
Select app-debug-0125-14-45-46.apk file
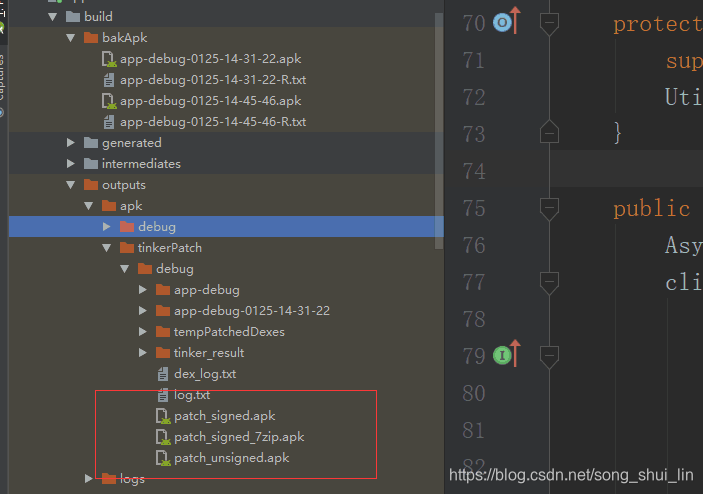210,101
